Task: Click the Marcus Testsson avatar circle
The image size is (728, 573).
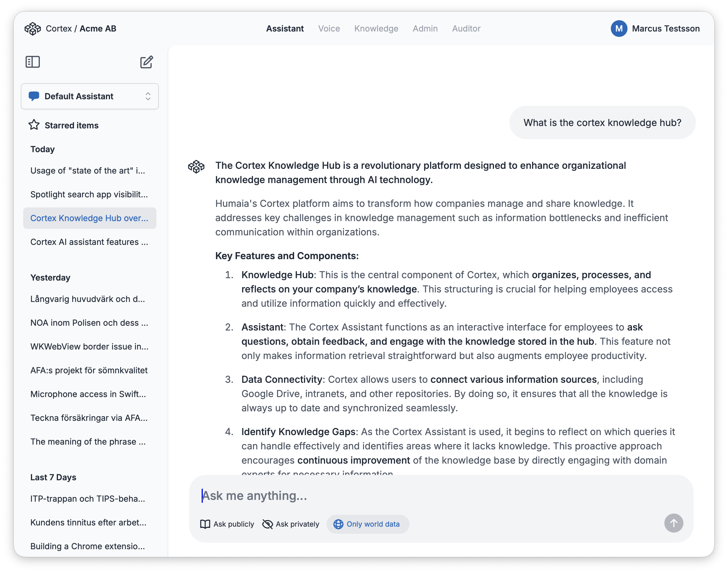Action: click(x=619, y=29)
